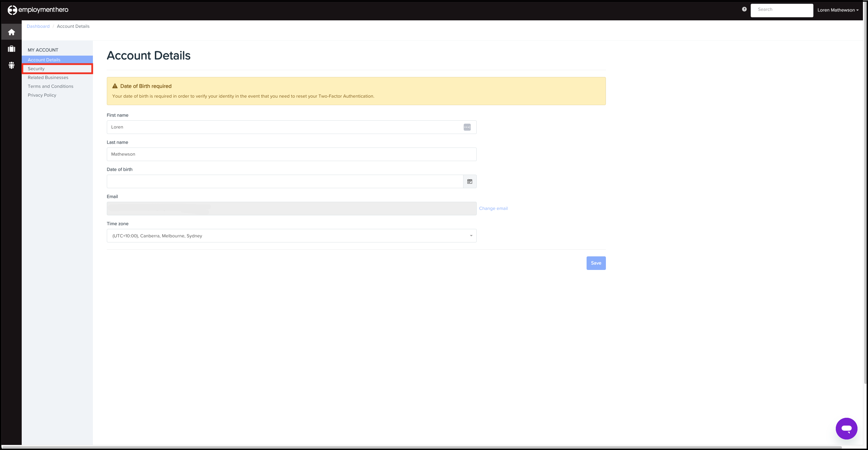Screen dimensions: 868x450
Task: Click the Change email link
Action: (x=493, y=208)
